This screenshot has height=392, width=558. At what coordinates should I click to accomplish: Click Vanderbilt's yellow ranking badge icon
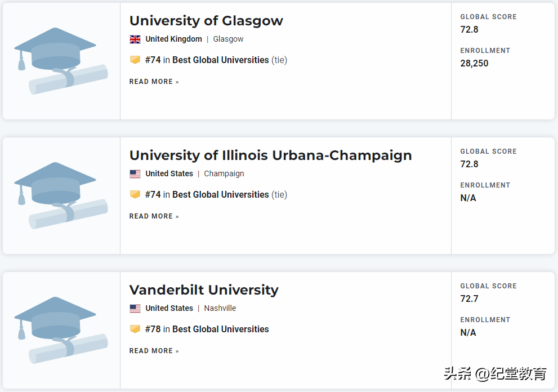pyautogui.click(x=135, y=329)
